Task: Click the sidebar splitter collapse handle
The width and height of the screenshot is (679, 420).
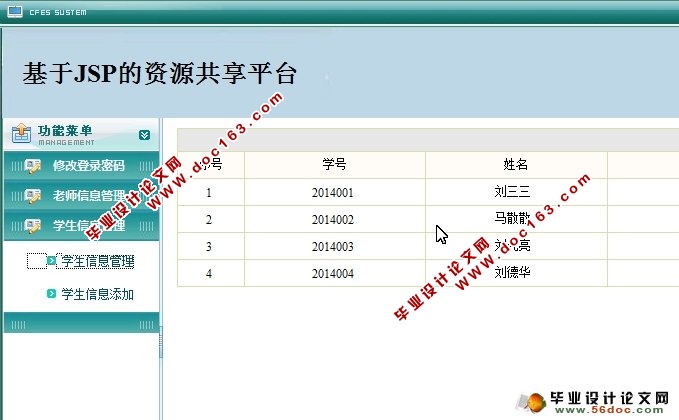Action: pyautogui.click(x=161, y=342)
